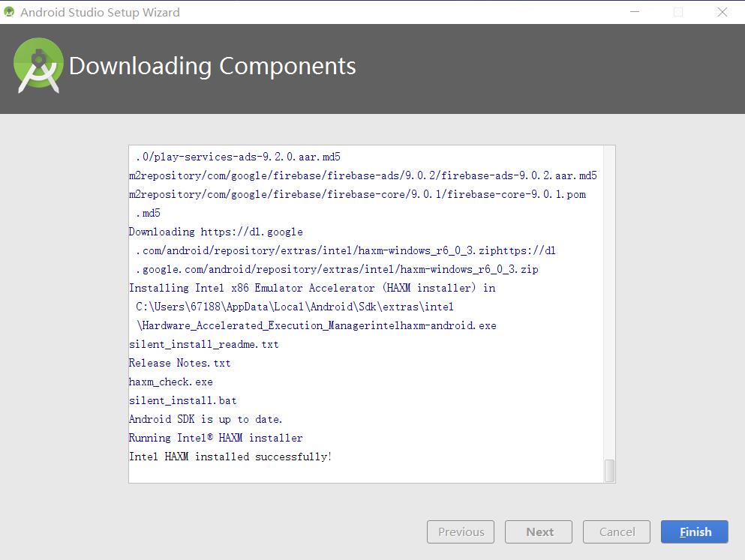Click the firebase-core-9.0.1.pom log line
Image resolution: width=745 pixels, height=560 pixels.
coord(357,194)
